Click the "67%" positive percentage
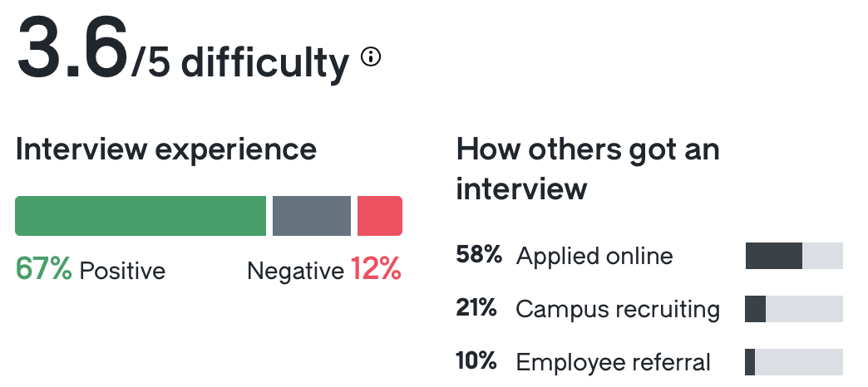Viewport: 868px width, 387px height. 44,270
